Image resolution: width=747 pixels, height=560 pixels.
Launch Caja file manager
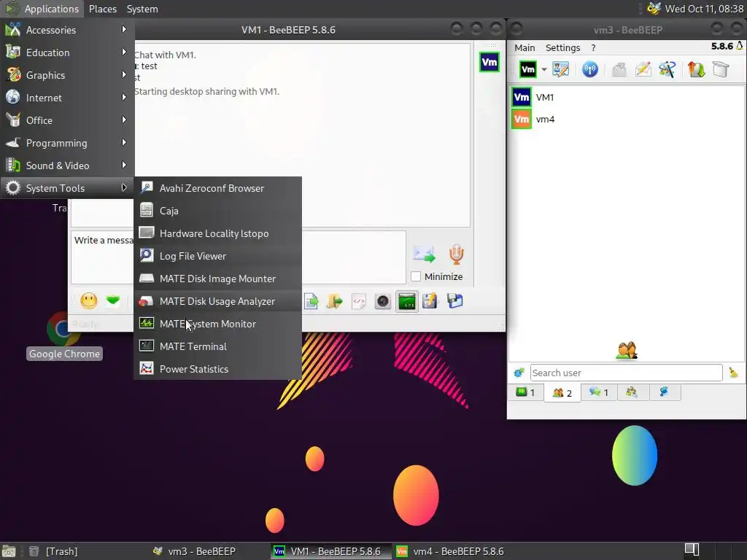217,211
